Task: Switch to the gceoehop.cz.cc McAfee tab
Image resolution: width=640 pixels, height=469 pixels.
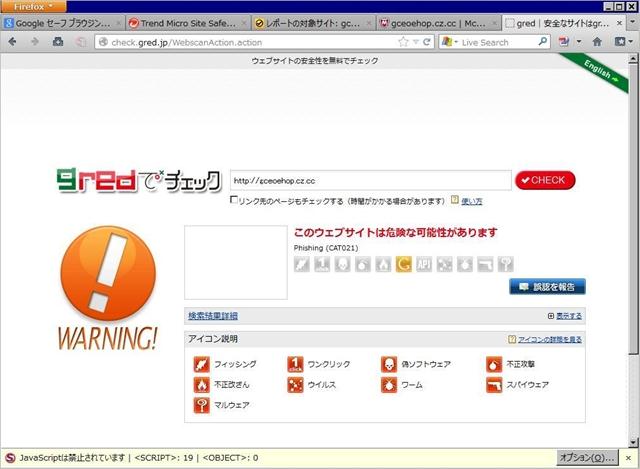Action: point(438,23)
